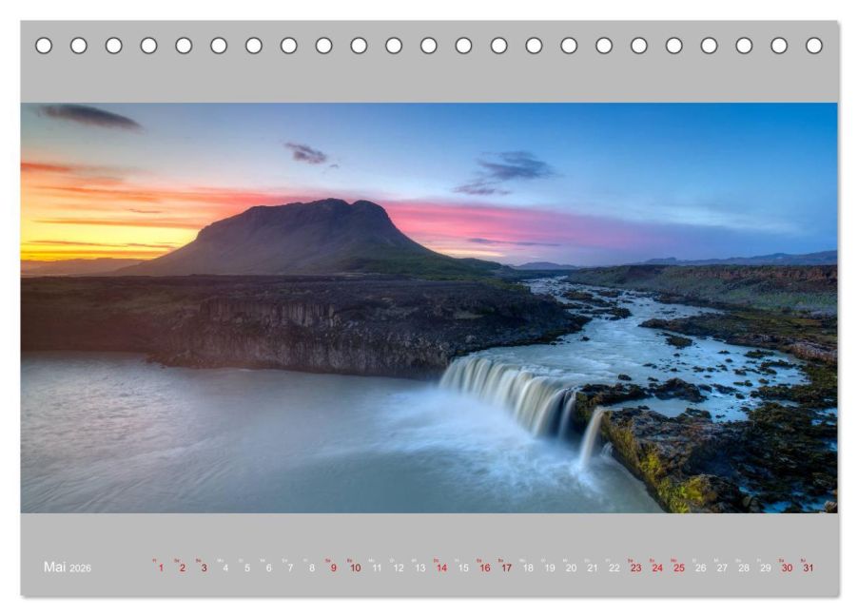
Task: Pick the red date 23
Action: click(635, 568)
